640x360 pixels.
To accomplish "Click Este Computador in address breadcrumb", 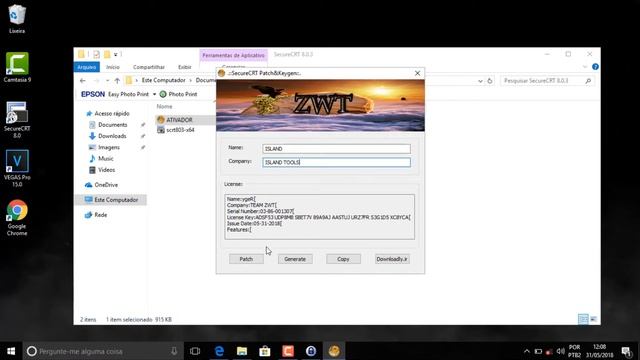I will point(163,80).
